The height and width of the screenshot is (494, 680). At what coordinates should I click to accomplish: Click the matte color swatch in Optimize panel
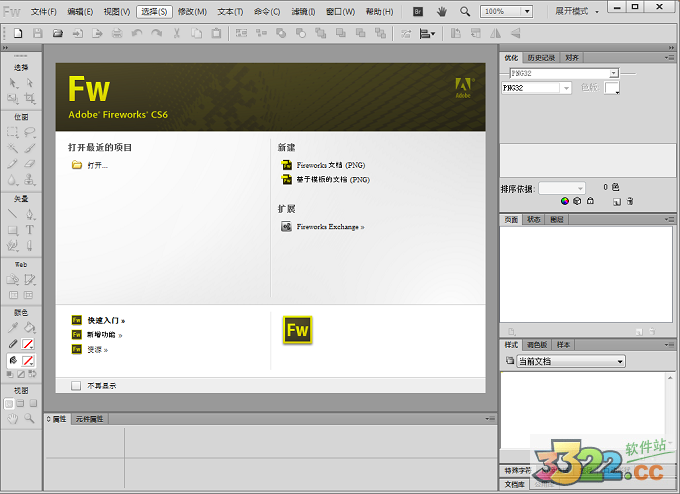[x=612, y=88]
